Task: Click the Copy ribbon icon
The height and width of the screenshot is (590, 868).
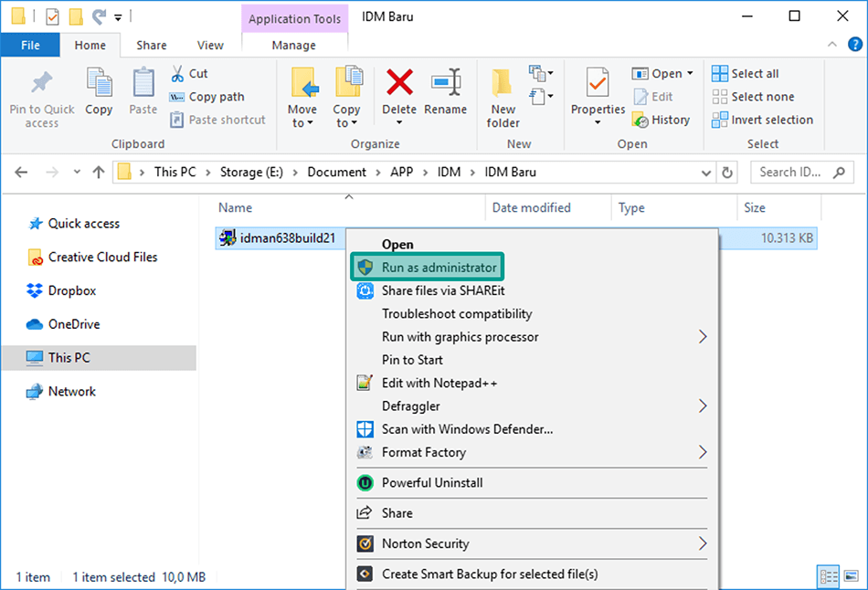Action: pos(99,83)
